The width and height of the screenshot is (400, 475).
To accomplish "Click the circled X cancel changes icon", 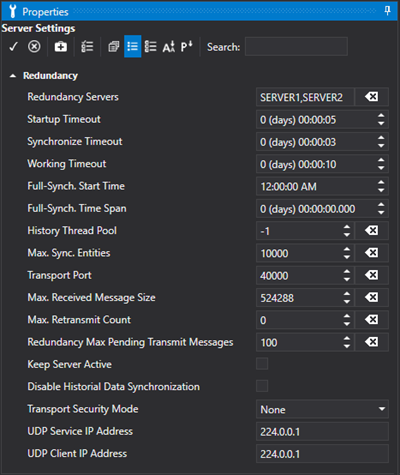I will tap(34, 47).
